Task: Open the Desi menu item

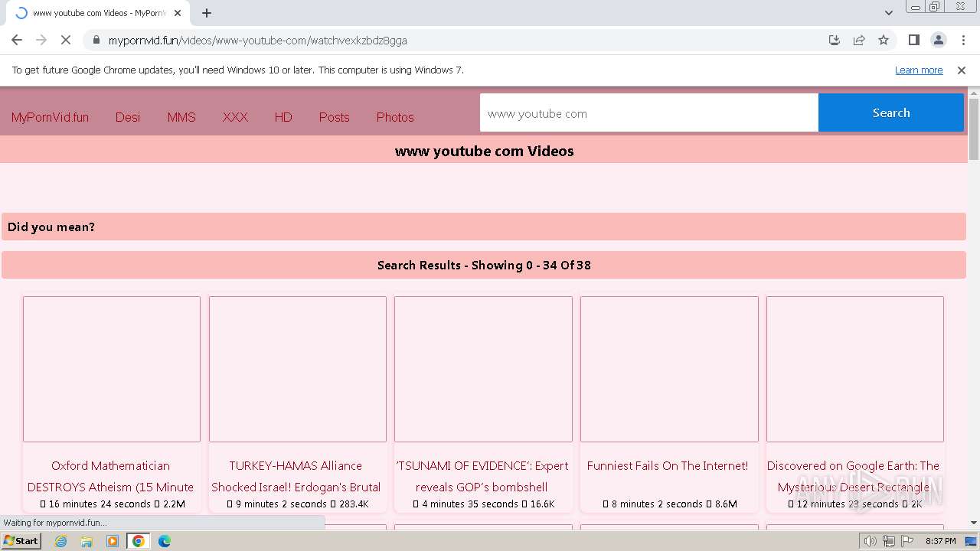Action: point(128,117)
